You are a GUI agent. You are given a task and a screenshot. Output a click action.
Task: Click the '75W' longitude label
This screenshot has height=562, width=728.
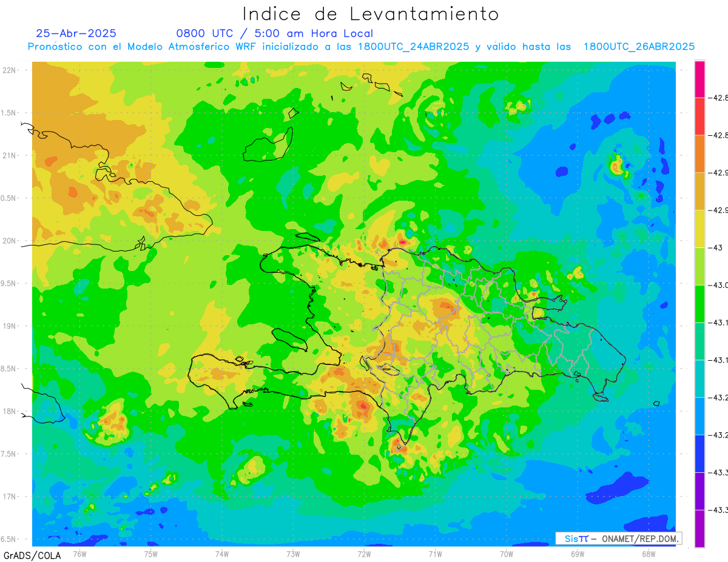[151, 553]
